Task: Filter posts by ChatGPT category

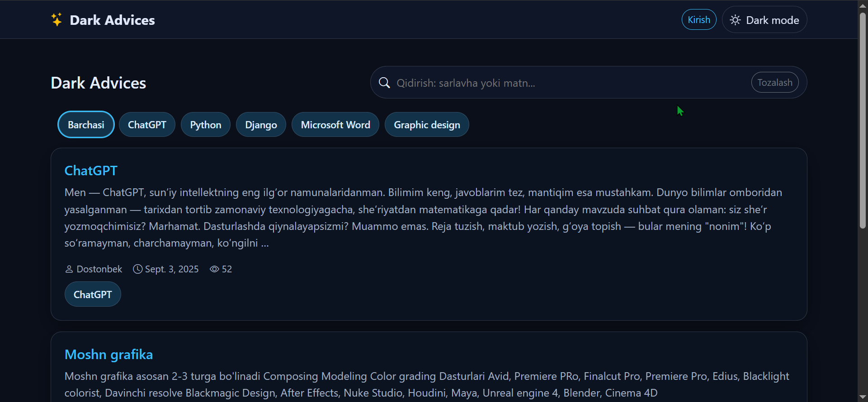Action: click(x=147, y=125)
